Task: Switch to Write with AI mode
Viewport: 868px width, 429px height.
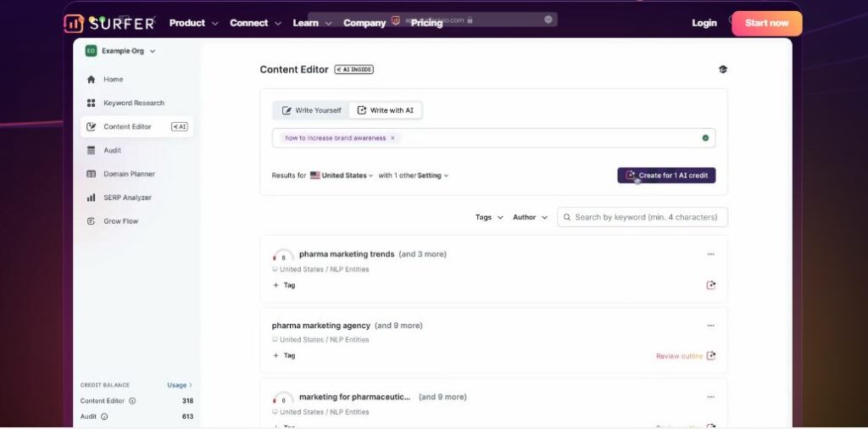Action: [x=386, y=111]
